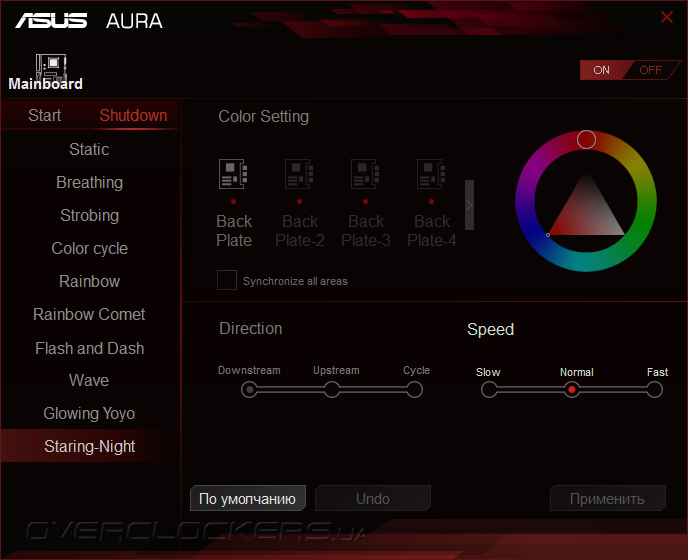Select the Mainboard device icon
This screenshot has width=688, height=560.
(51, 67)
